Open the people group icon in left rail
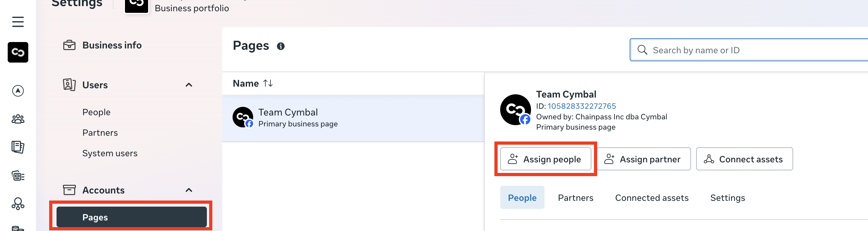Image resolution: width=868 pixels, height=231 pixels. tap(18, 119)
